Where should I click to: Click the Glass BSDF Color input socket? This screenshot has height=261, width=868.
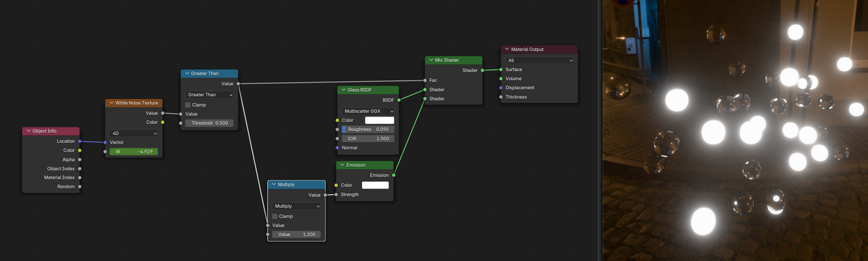[x=337, y=120]
